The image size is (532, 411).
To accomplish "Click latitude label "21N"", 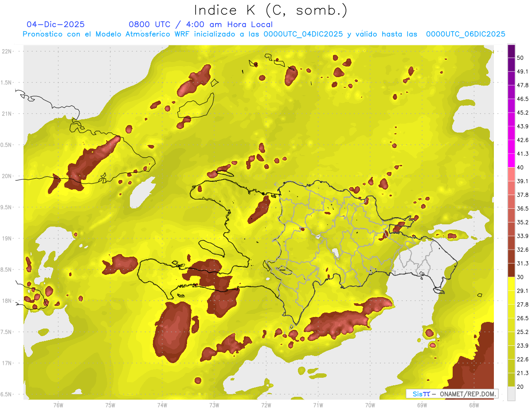I will (7, 114).
